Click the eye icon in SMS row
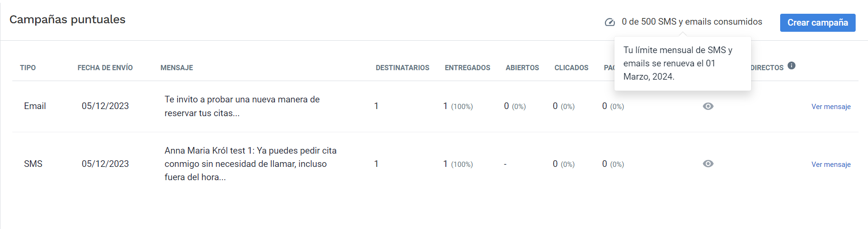Viewport: 868px width, 229px height. click(x=708, y=164)
